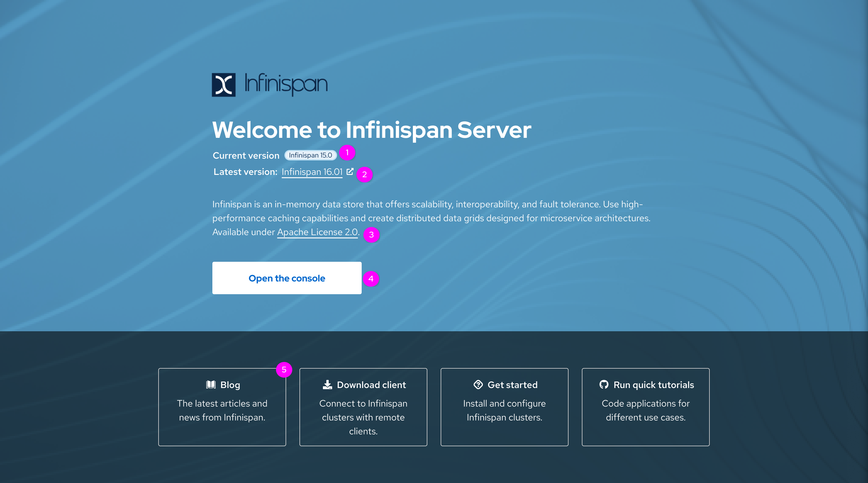Click the pink annotation marker numbered 2

pos(364,174)
